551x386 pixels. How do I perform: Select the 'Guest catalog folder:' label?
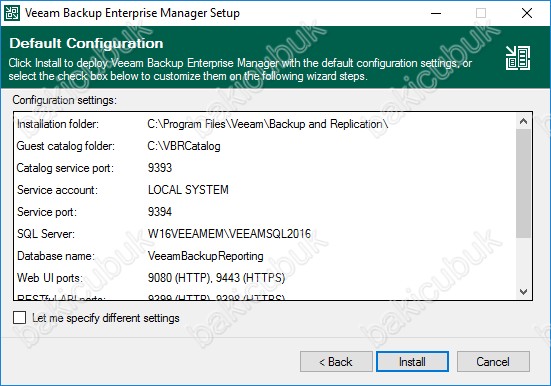click(66, 146)
